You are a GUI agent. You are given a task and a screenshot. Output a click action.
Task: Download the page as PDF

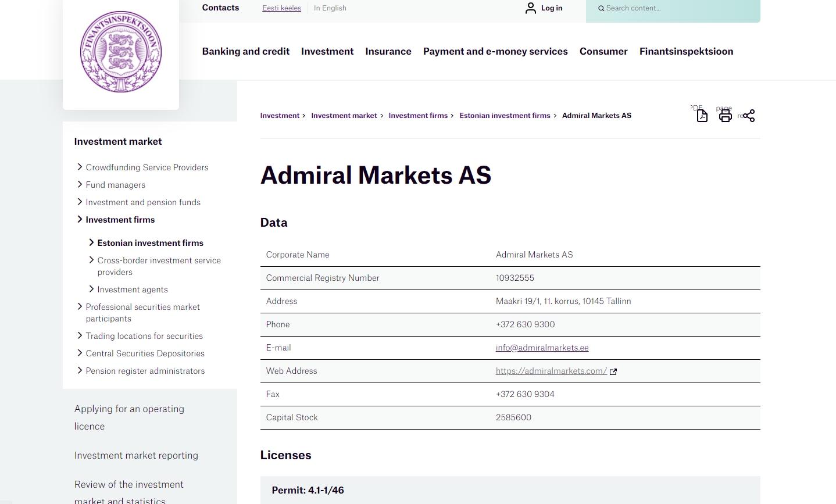(702, 116)
